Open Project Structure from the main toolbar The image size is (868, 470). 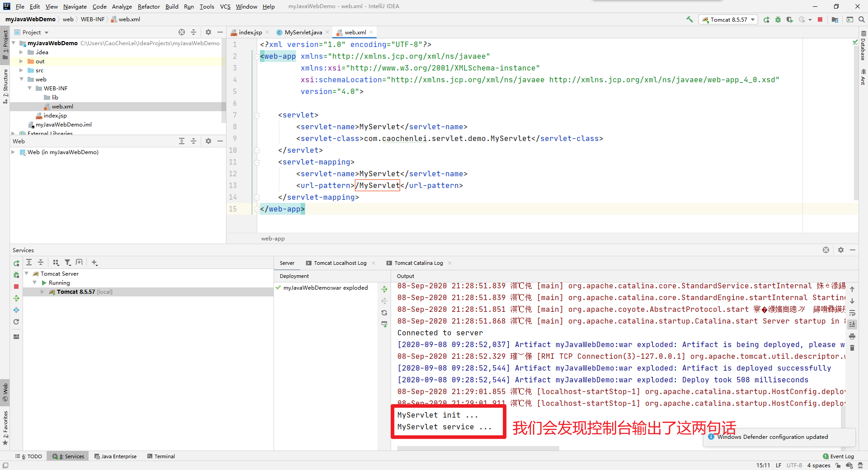point(835,19)
